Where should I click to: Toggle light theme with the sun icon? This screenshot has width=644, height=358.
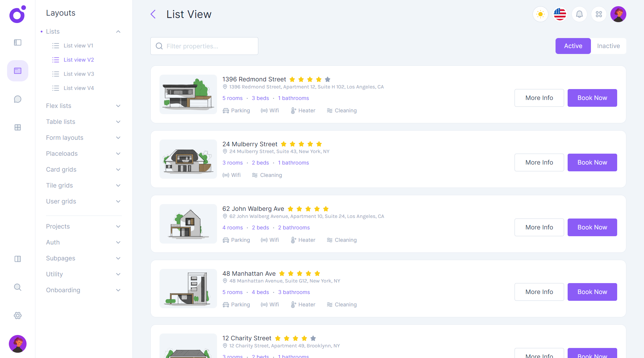pyautogui.click(x=540, y=14)
